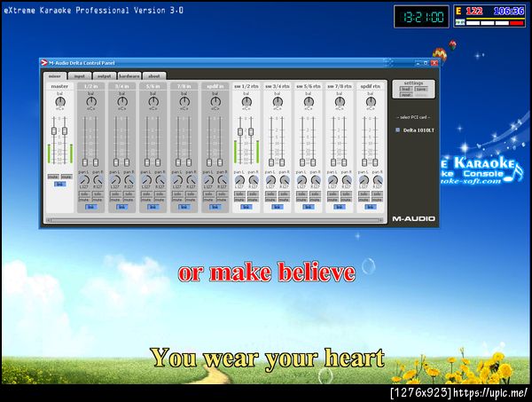Click the eXtreme Karaoke Professional version title
The width and height of the screenshot is (532, 402).
[94, 10]
